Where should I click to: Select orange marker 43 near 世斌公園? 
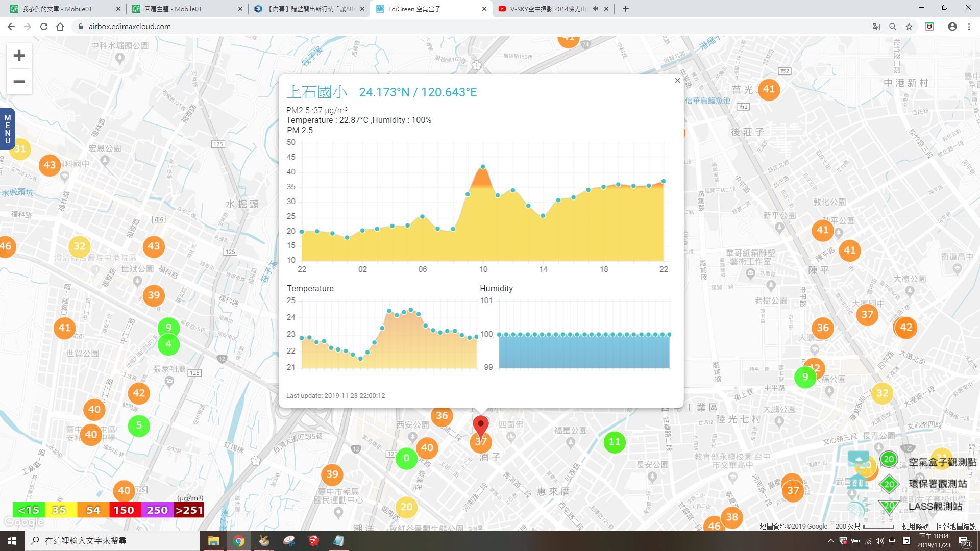(154, 246)
